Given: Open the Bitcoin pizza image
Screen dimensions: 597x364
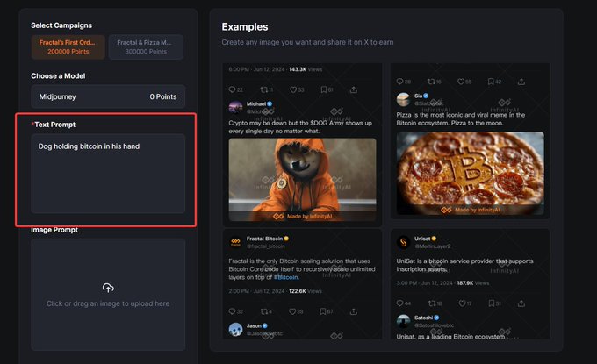Looking at the screenshot, I should click(x=471, y=173).
